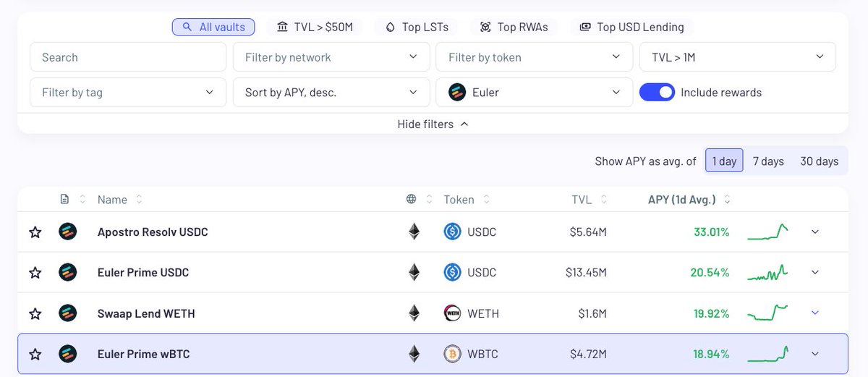Screen dimensions: 868x377
Task: Click Euler logo in Apostro Resolv USDC row
Action: (67, 232)
